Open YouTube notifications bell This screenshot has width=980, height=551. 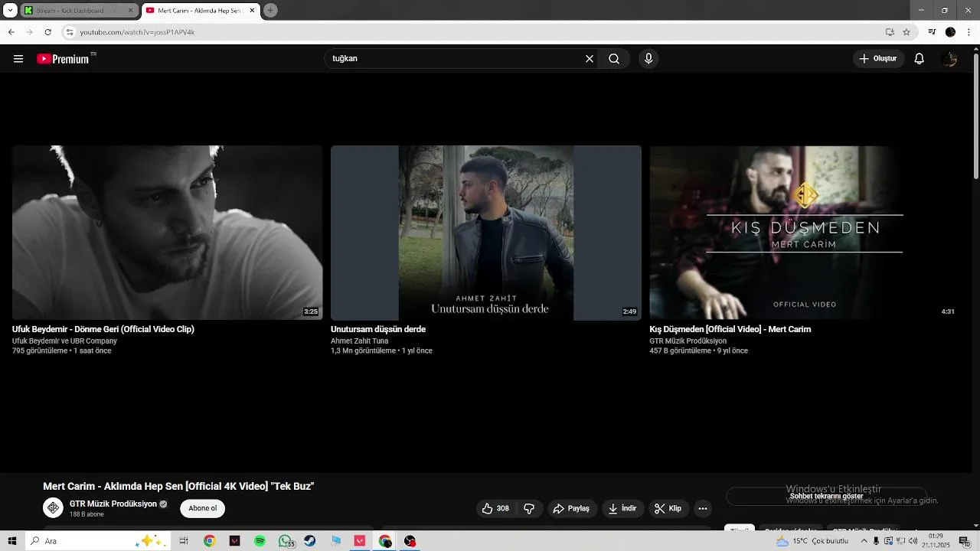click(920, 59)
